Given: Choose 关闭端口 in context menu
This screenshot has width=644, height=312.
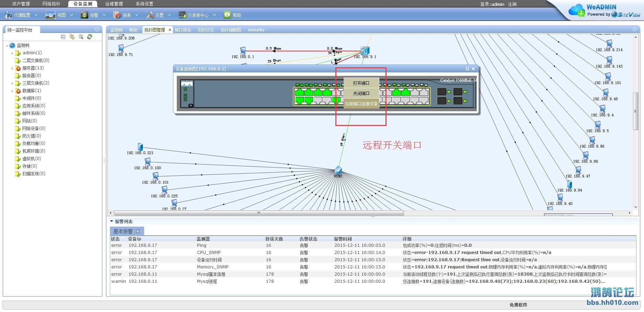Looking at the screenshot, I should (361, 93).
